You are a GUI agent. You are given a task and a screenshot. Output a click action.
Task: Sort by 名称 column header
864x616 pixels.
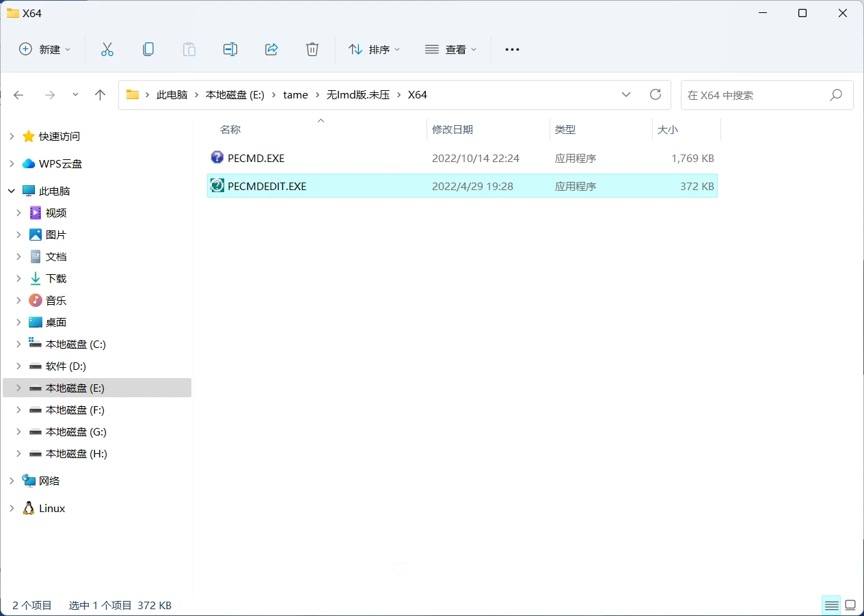(230, 129)
